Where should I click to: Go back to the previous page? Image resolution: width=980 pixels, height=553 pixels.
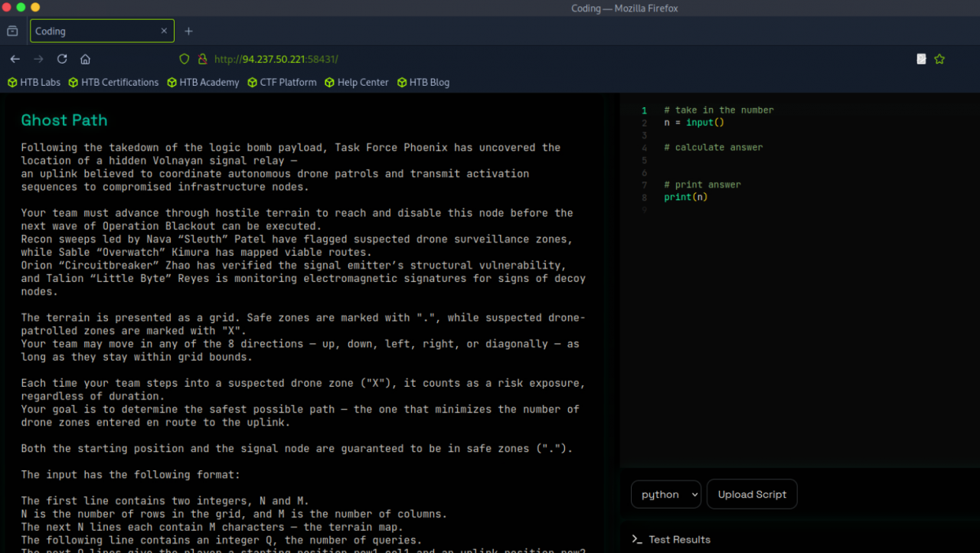[x=15, y=59]
